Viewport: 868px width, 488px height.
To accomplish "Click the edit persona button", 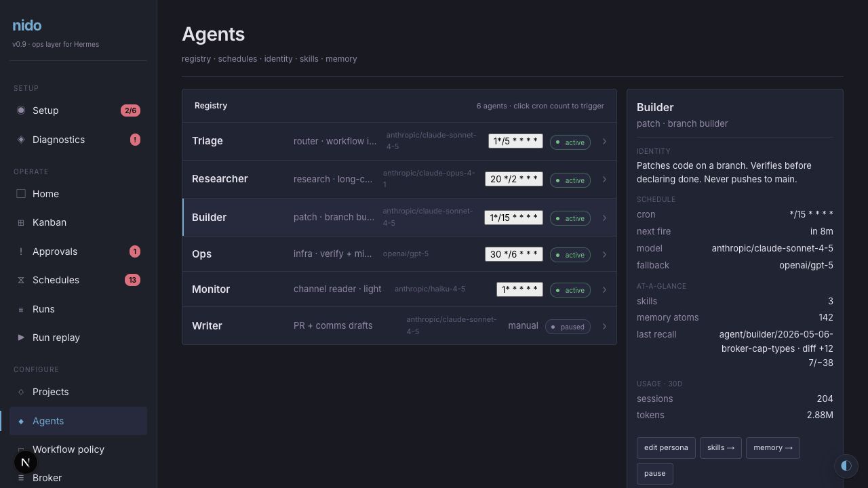I will point(666,448).
